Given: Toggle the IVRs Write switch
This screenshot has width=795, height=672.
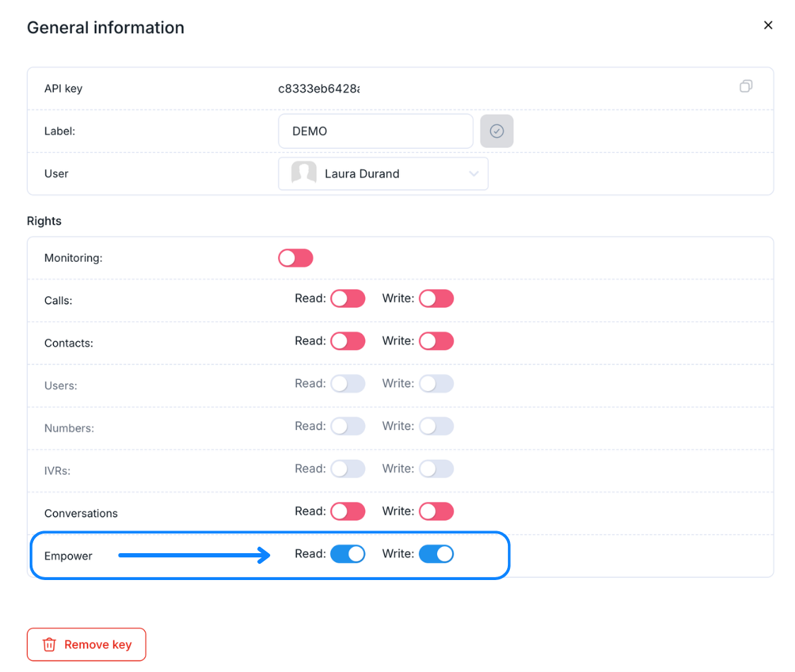Looking at the screenshot, I should [436, 468].
